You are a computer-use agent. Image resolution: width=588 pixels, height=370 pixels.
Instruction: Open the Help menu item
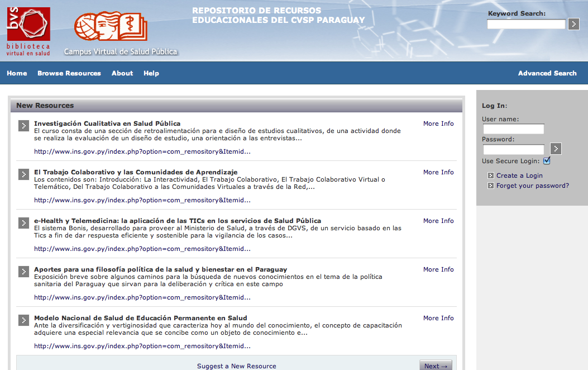(151, 73)
